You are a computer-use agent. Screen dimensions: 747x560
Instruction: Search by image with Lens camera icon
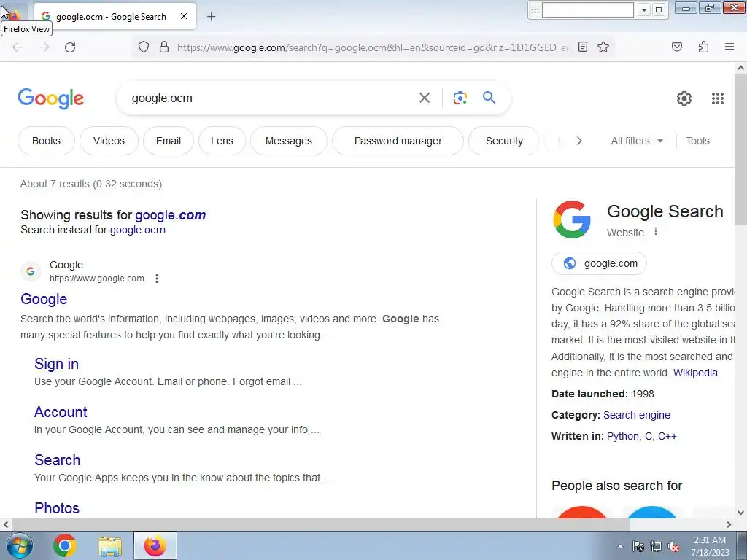pyautogui.click(x=460, y=98)
